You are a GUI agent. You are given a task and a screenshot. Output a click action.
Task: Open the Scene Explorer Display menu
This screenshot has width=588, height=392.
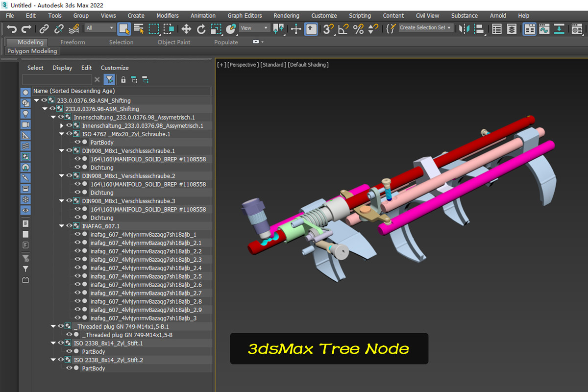pyautogui.click(x=62, y=68)
